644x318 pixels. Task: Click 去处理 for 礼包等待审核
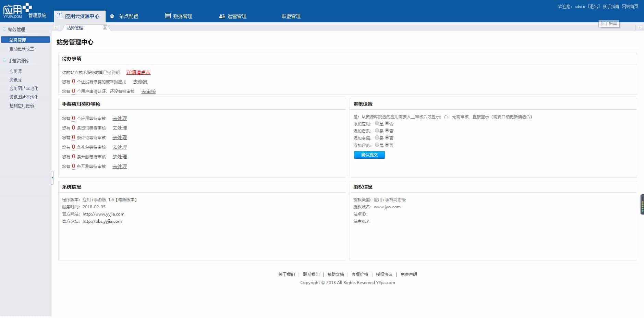click(x=120, y=147)
